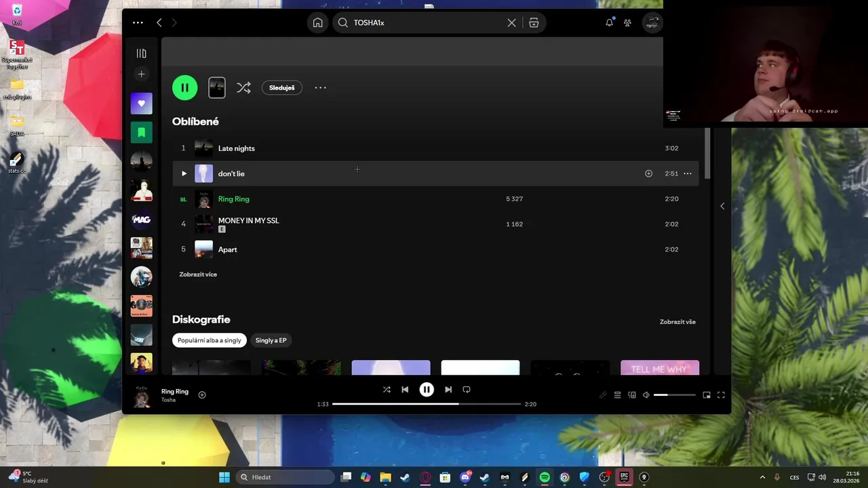Screen dimensions: 868x488
Task: Select the Apart track
Action: pyautogui.click(x=435, y=249)
